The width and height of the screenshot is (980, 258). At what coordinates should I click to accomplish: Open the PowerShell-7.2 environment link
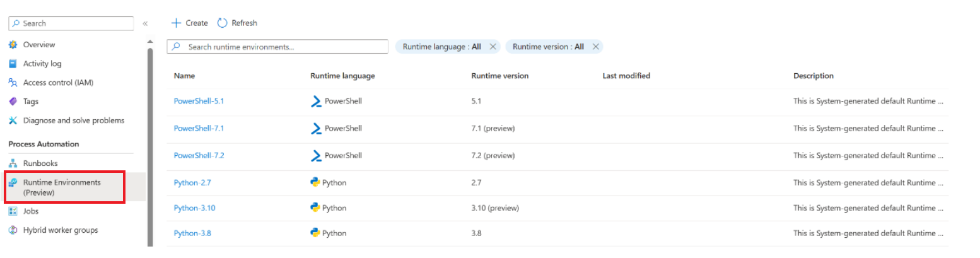[x=199, y=155]
